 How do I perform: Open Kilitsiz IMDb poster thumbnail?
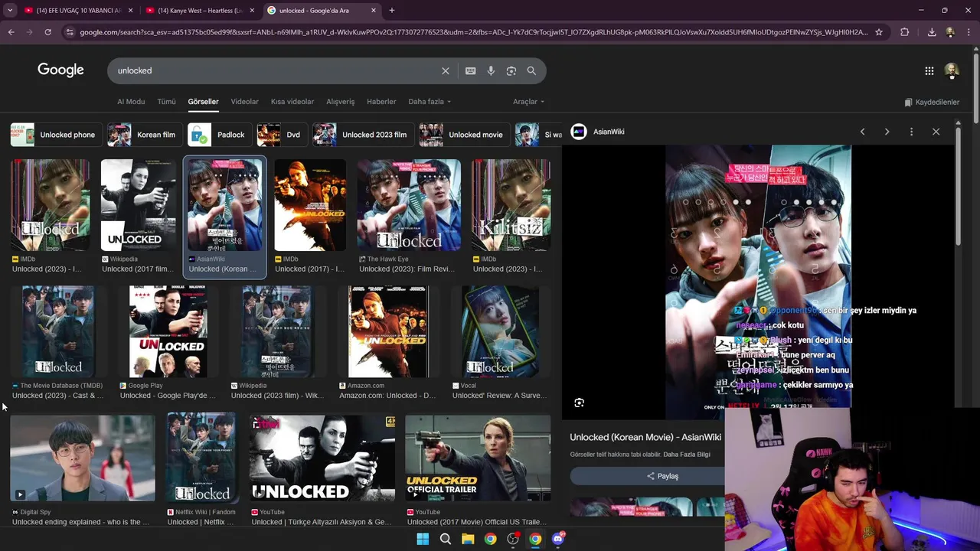511,205
